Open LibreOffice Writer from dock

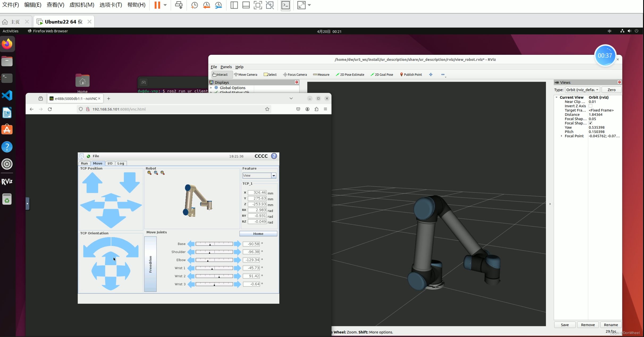tap(7, 113)
